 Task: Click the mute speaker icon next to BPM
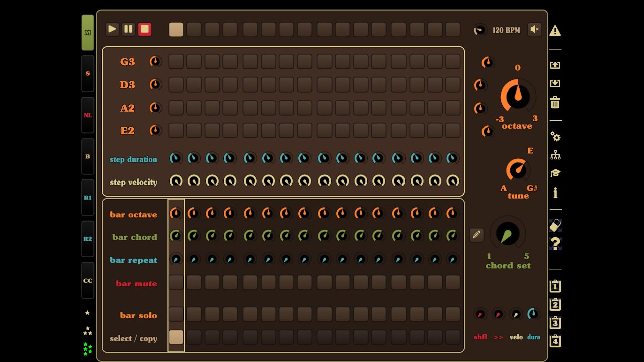click(535, 30)
